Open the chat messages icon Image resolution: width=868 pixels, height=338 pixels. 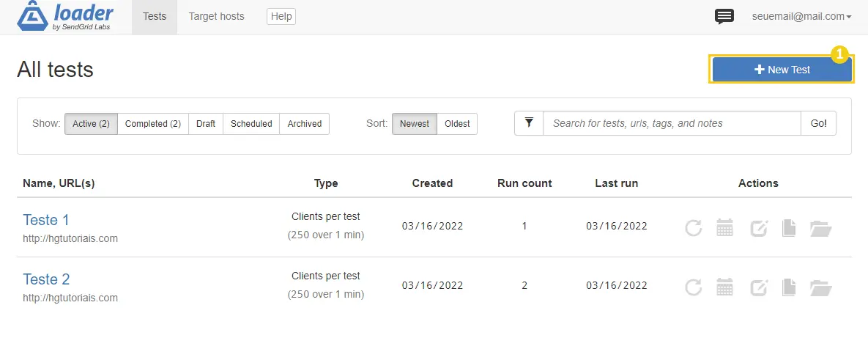pos(724,17)
